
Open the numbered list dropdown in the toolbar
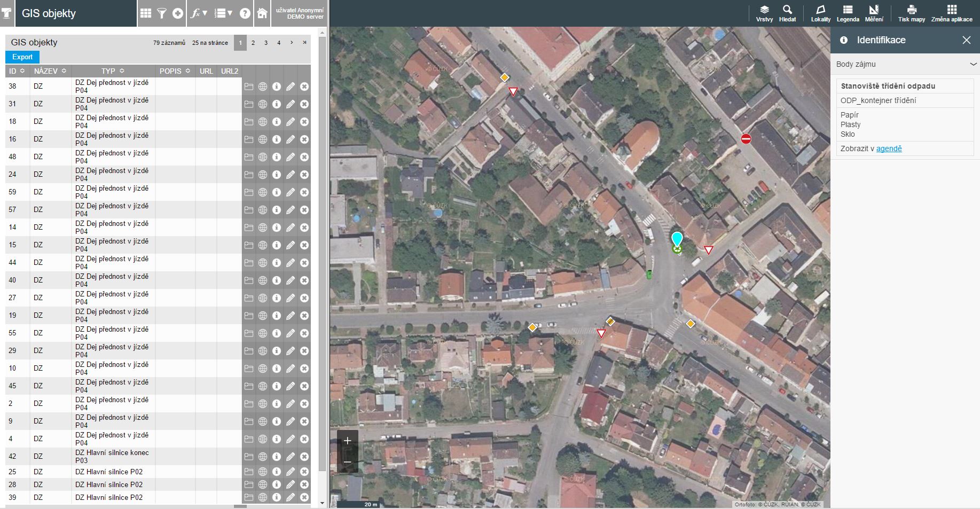[223, 13]
